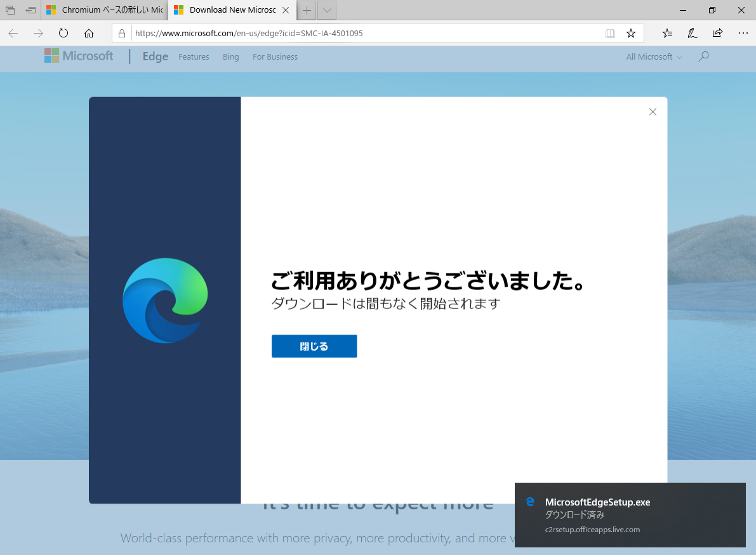
Task: Toggle the favorites star for this page
Action: (631, 33)
